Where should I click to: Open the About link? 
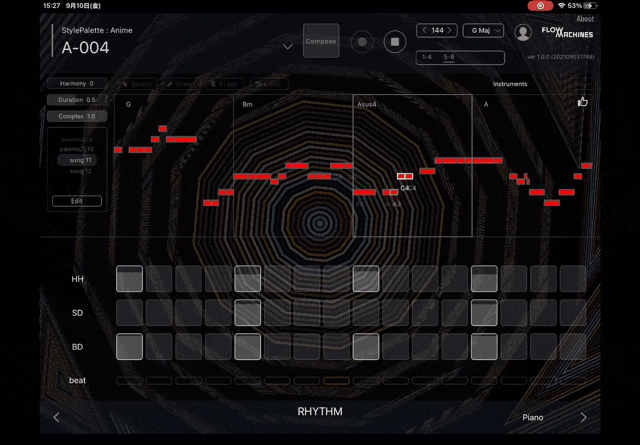[585, 19]
